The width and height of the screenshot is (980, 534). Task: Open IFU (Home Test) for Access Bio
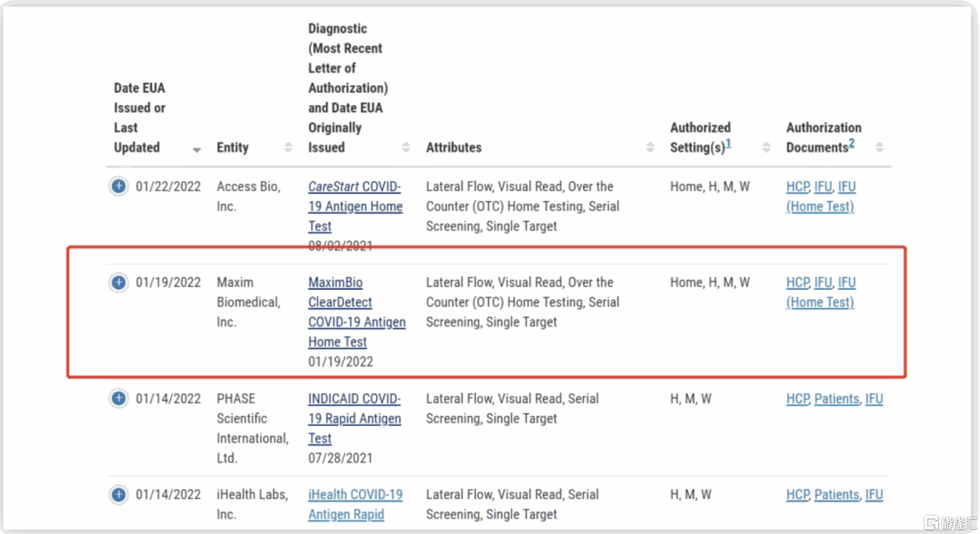(820, 207)
